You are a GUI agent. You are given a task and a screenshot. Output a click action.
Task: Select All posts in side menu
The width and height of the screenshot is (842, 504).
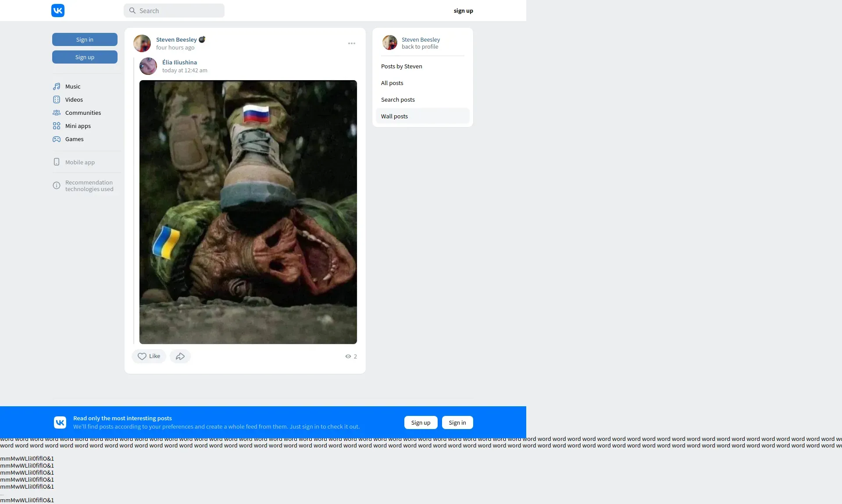pos(392,83)
